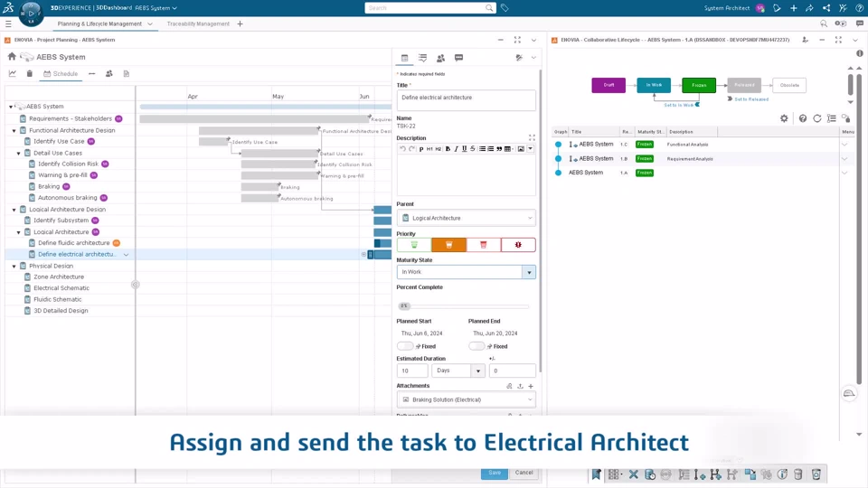
Task: Collapse Detail Use Cases node
Action: tap(18, 154)
